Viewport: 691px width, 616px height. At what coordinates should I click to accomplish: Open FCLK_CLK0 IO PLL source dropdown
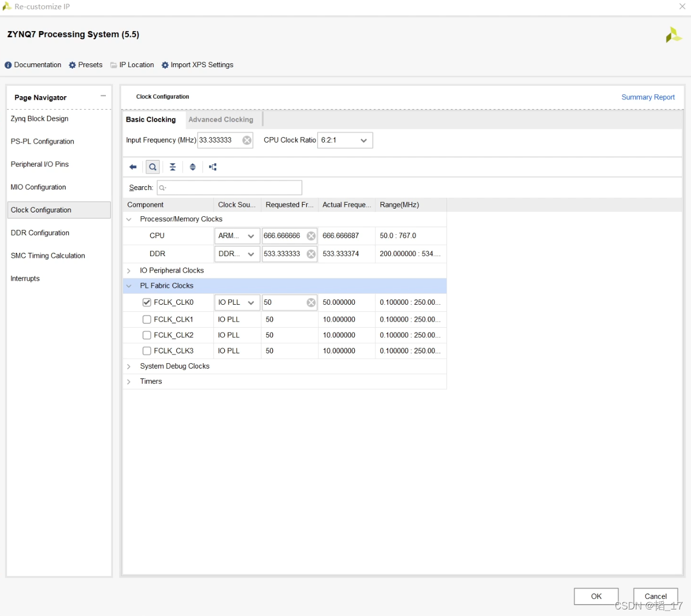237,303
